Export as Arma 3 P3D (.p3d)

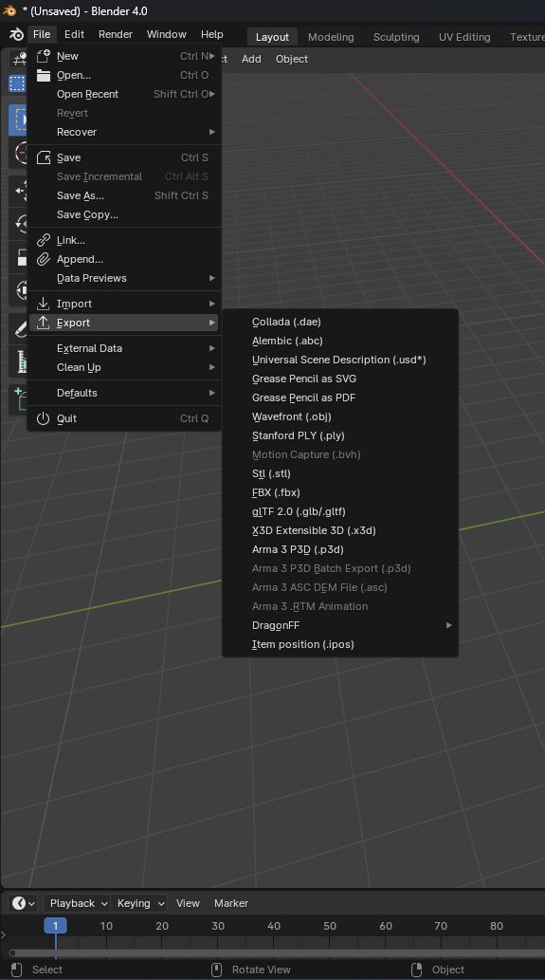(x=340, y=549)
